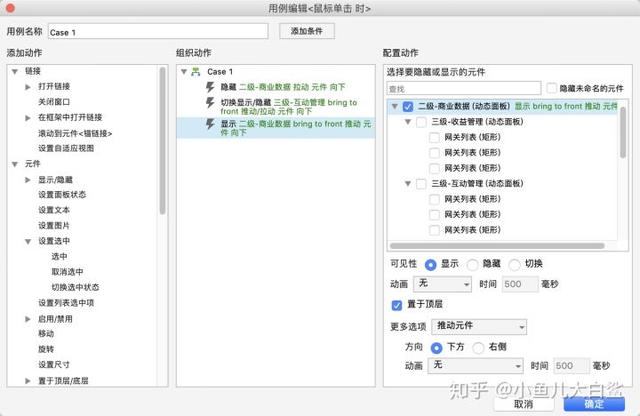Screen dimensions: 640x416
Task: Collapse the 设置选中 node
Action: (x=28, y=241)
